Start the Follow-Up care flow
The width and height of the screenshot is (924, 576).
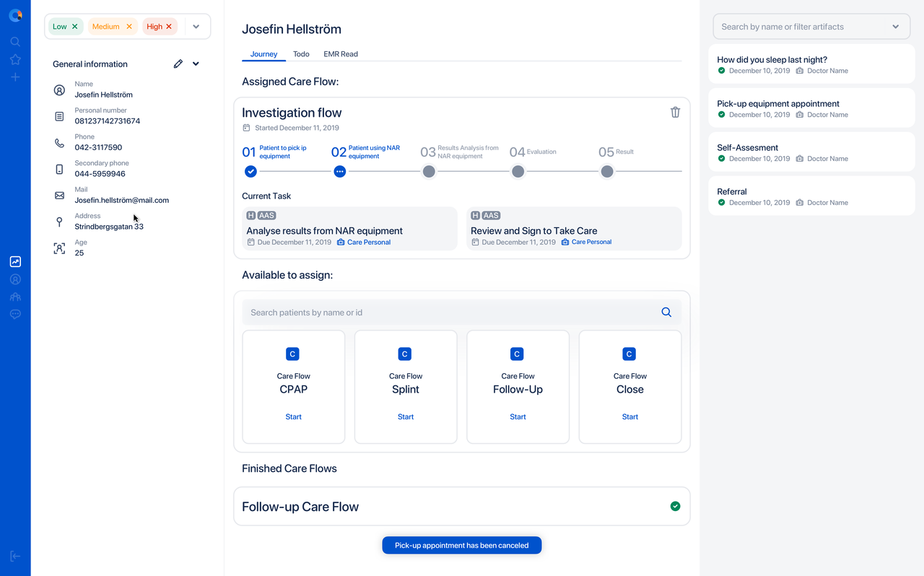(x=518, y=416)
